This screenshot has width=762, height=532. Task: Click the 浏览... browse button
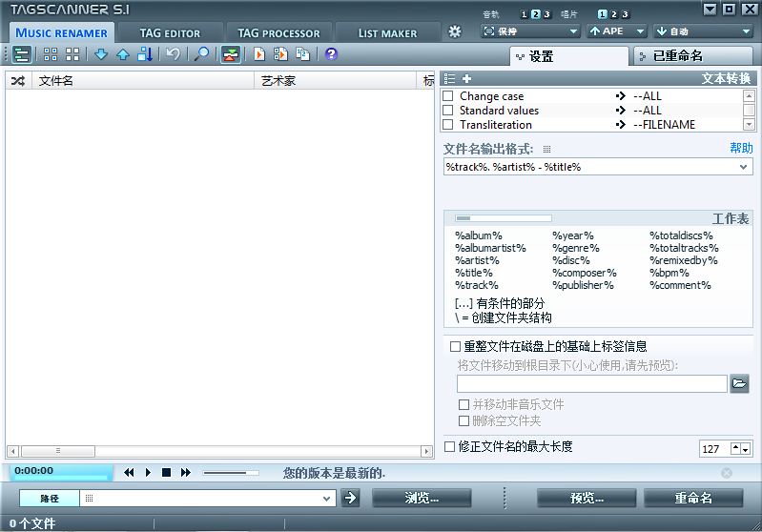click(422, 498)
